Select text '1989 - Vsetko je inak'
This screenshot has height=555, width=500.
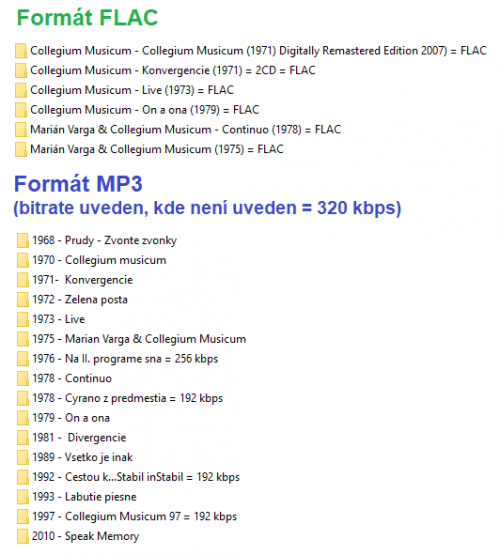[x=82, y=457]
